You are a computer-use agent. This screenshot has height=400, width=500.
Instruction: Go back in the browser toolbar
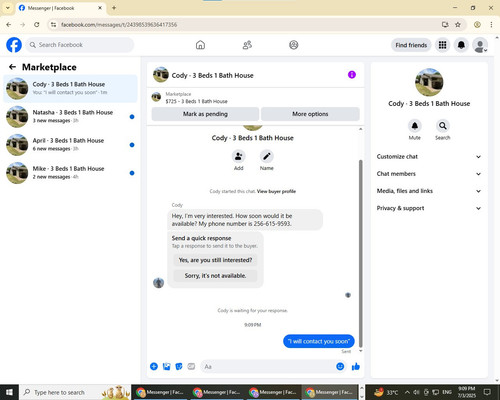point(9,24)
